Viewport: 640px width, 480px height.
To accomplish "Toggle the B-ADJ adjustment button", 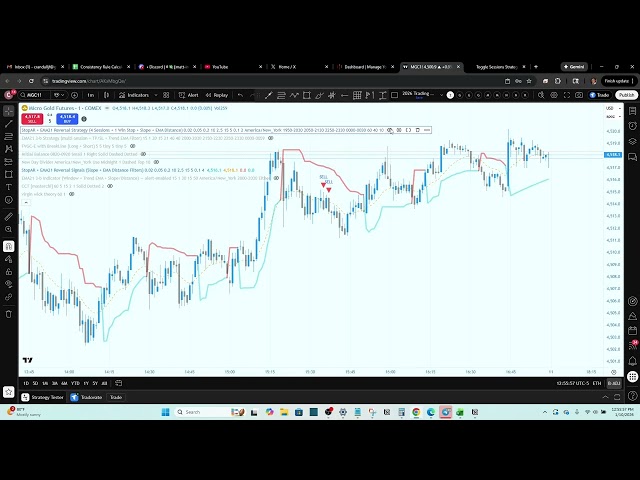I will (x=613, y=383).
